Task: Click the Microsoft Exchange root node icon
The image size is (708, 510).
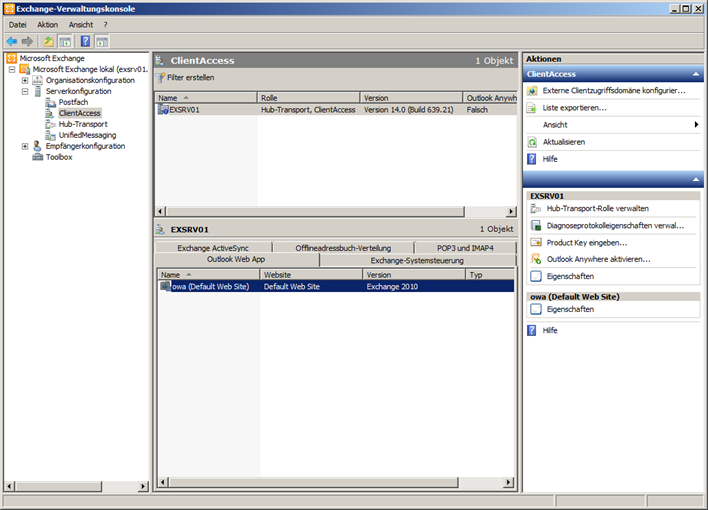Action: (x=11, y=58)
